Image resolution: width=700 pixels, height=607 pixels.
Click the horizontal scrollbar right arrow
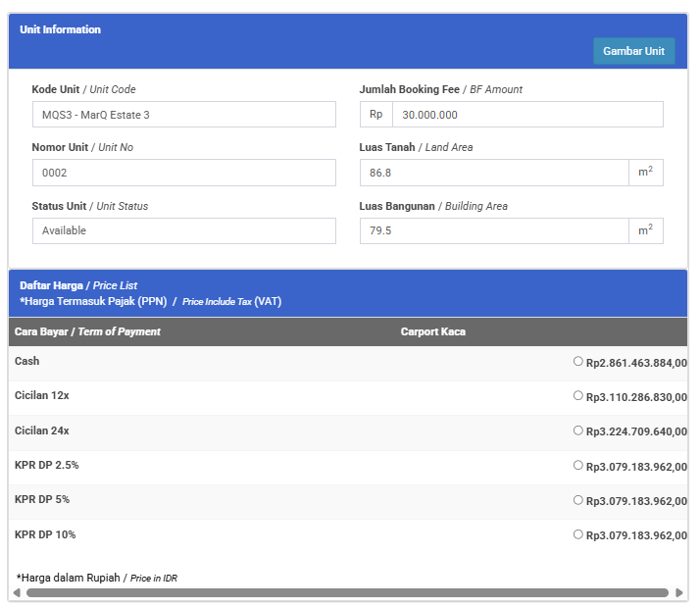(678, 593)
